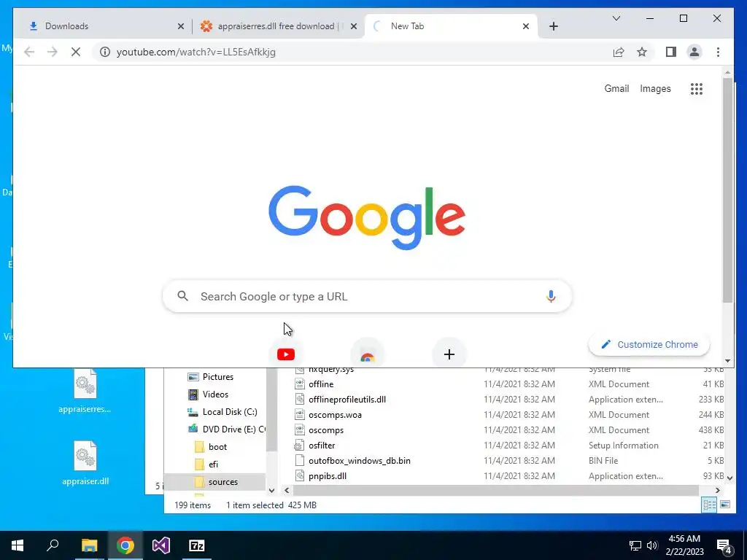Screen dimensions: 747x560
Task: Open taskbar search
Action: pos(53,545)
